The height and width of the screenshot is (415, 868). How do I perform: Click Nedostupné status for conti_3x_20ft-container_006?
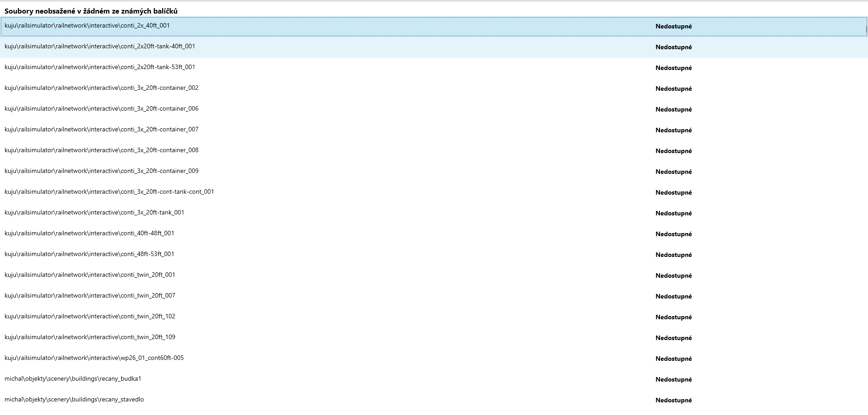[674, 109]
